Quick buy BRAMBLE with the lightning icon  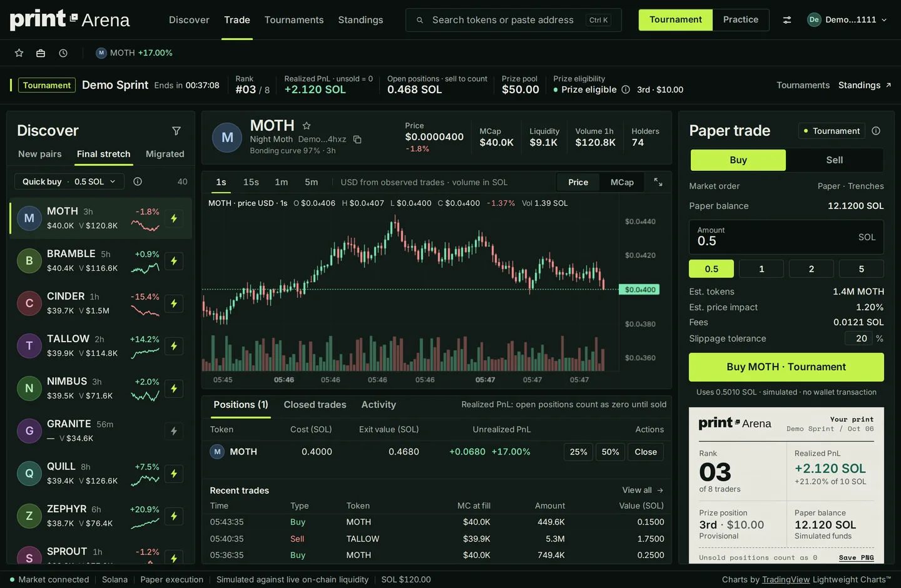click(174, 261)
